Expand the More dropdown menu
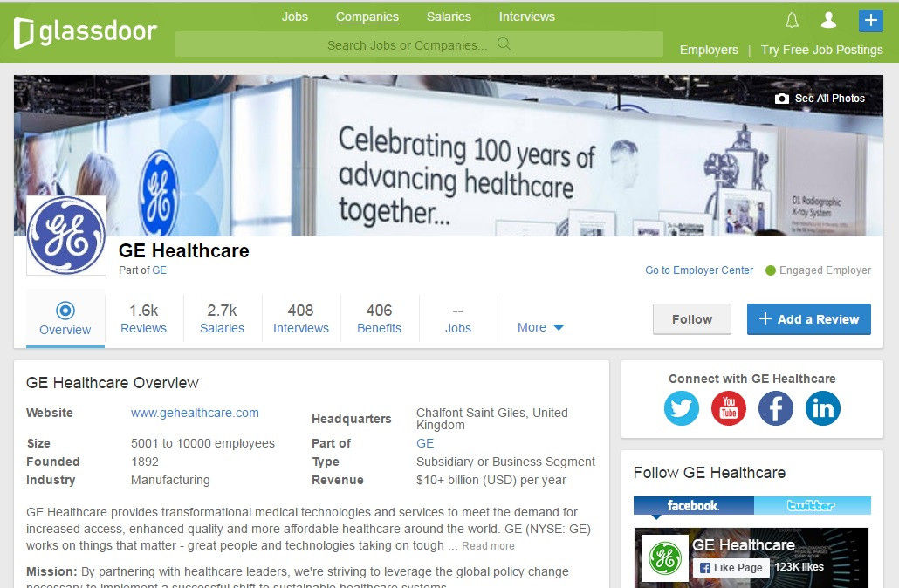Screen dimensions: 899x588 pyautogui.click(x=540, y=327)
